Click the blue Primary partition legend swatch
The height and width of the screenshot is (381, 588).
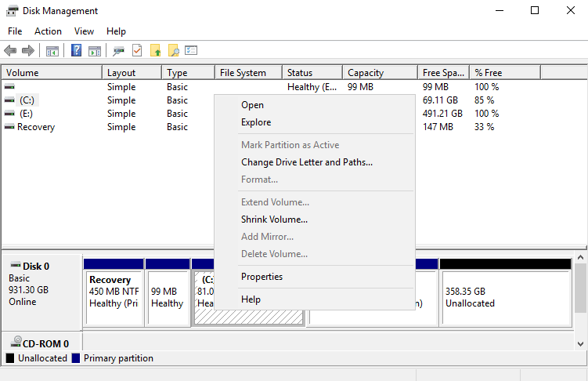[76, 358]
